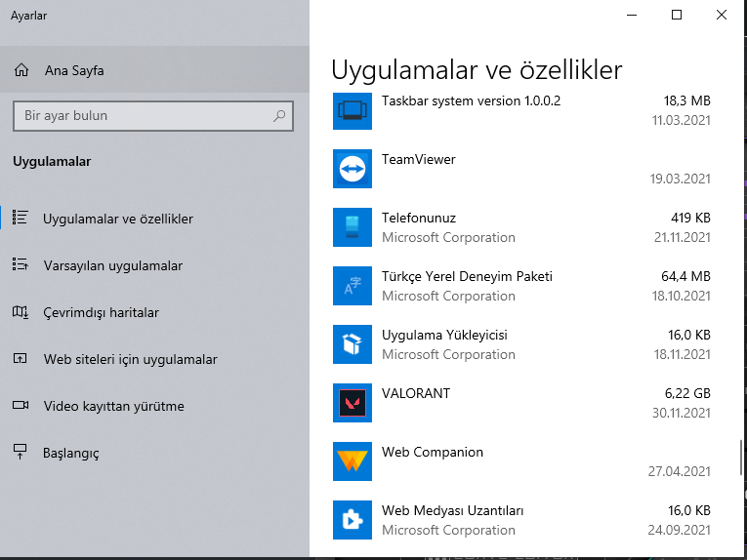This screenshot has height=560, width=747.
Task: Click the Çevrimdışı haritalar map icon
Action: [20, 311]
